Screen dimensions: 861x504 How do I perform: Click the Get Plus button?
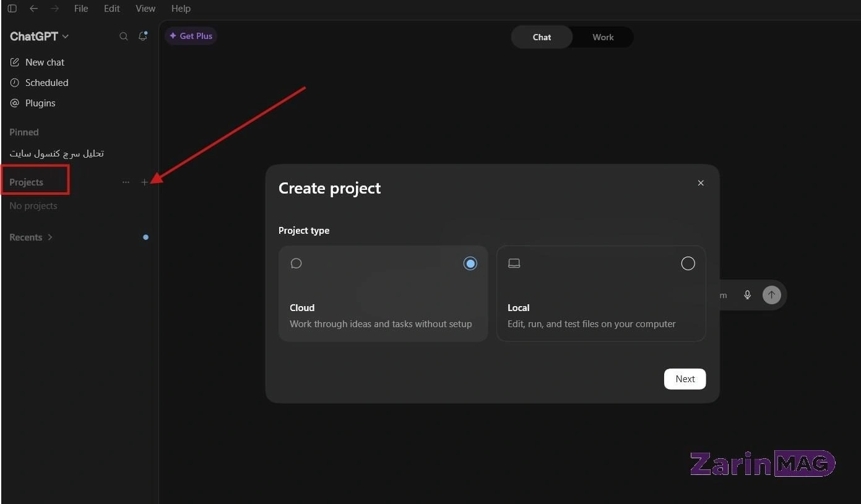pyautogui.click(x=191, y=36)
